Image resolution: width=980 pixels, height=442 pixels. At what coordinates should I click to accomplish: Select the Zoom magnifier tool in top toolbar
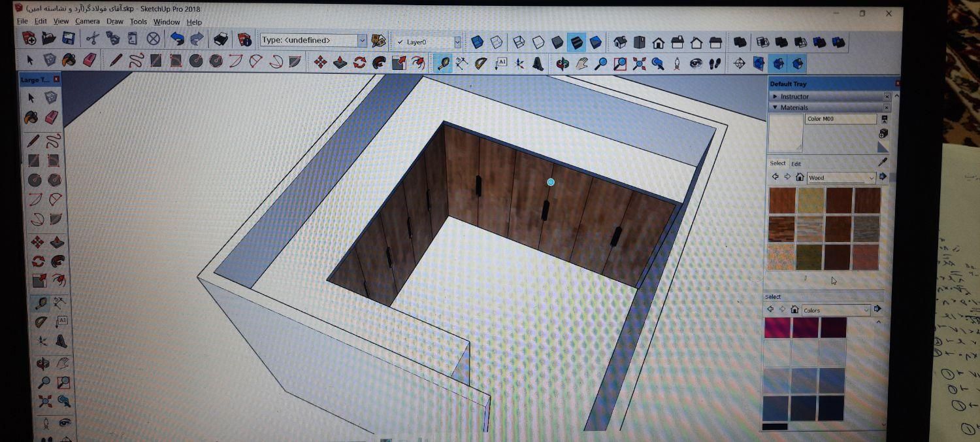(600, 63)
